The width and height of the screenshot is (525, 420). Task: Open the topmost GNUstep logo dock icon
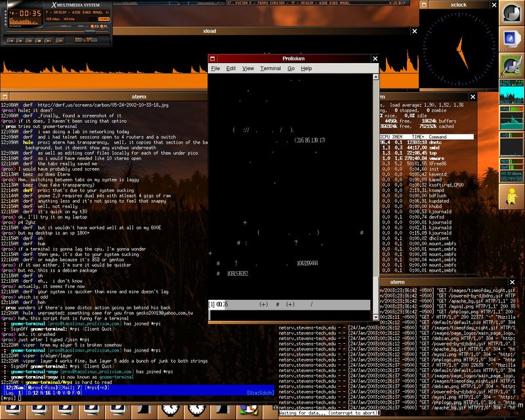tap(512, 12)
